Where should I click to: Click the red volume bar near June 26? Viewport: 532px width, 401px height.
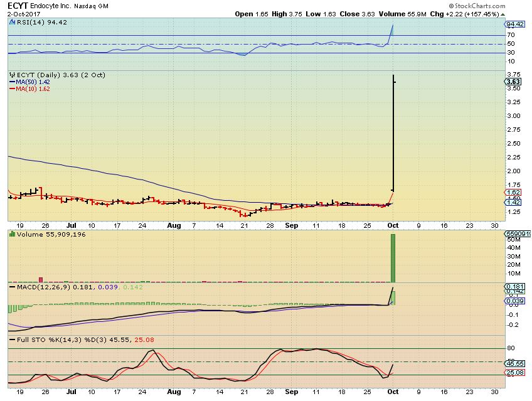41,280
